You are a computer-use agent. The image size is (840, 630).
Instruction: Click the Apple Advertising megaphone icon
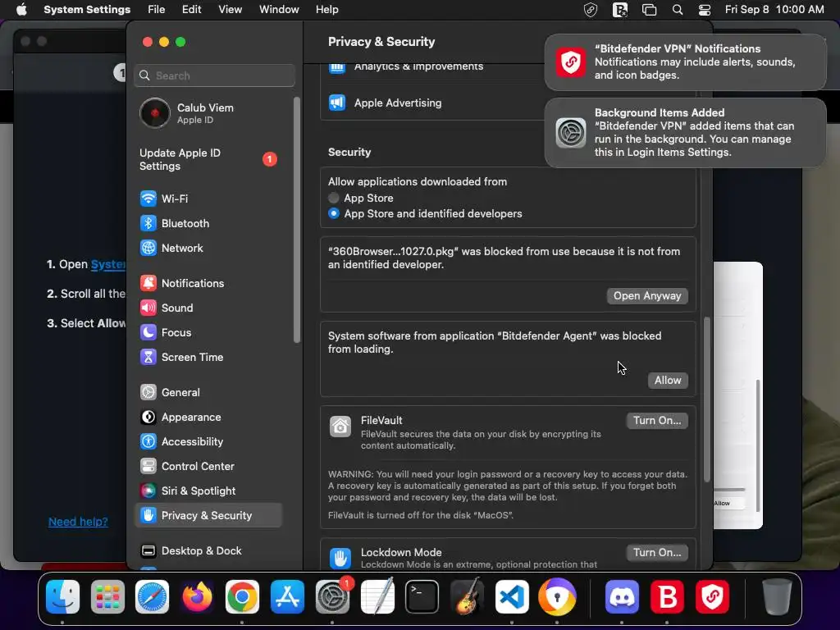pyautogui.click(x=337, y=103)
